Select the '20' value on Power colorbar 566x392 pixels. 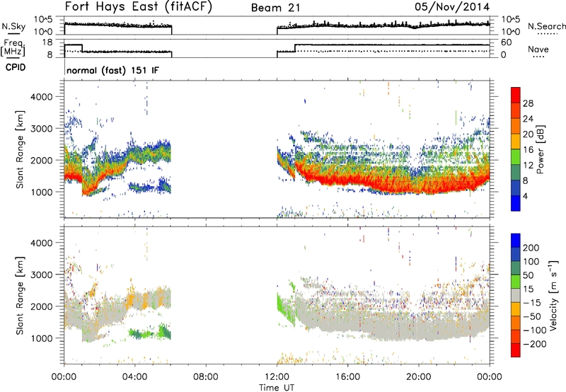click(x=528, y=134)
